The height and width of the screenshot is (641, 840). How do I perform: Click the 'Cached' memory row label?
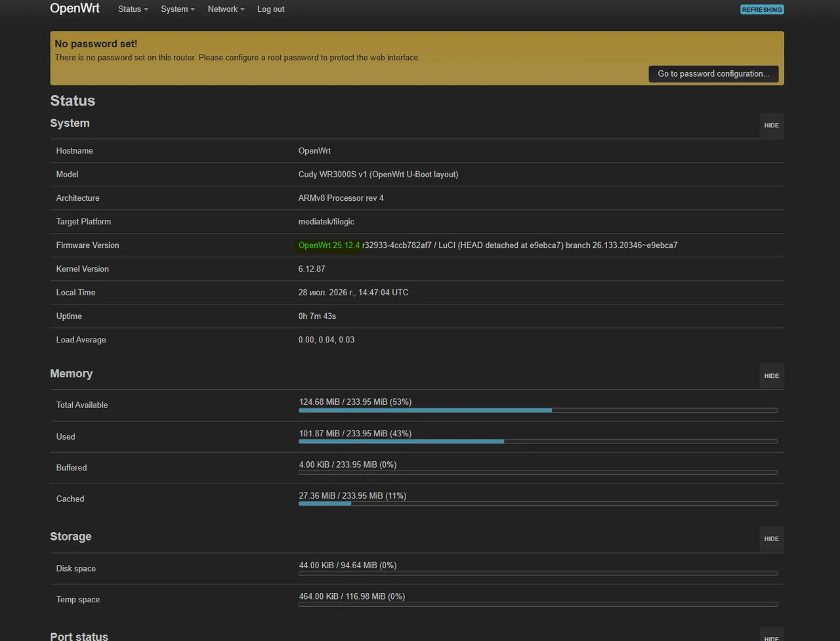coord(70,499)
